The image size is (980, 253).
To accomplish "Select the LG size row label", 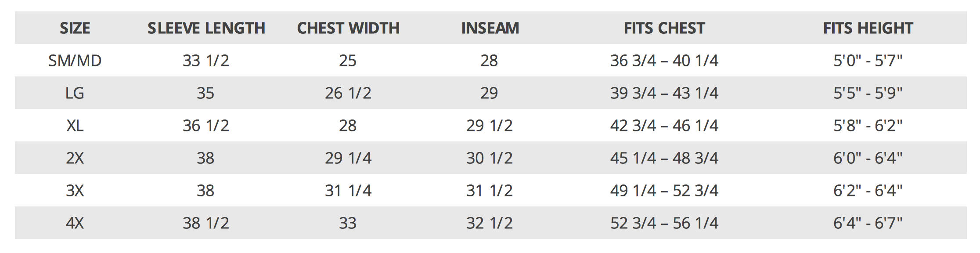I will point(75,93).
